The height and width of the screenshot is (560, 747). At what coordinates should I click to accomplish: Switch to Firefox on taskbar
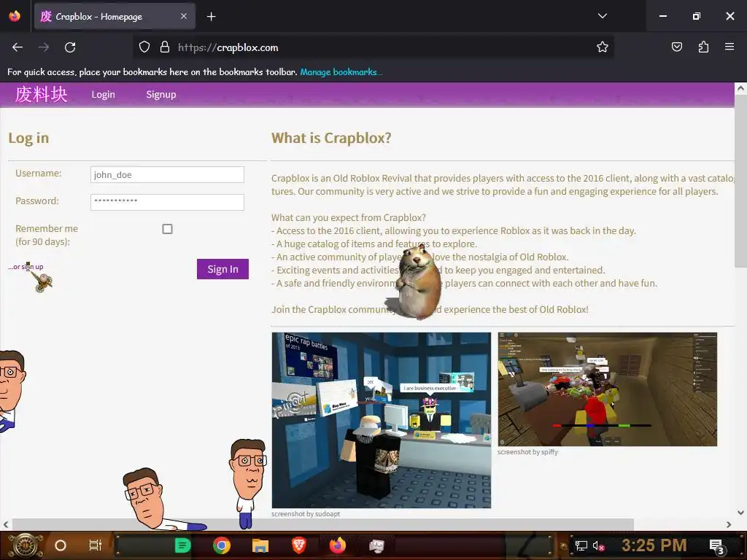pyautogui.click(x=338, y=545)
